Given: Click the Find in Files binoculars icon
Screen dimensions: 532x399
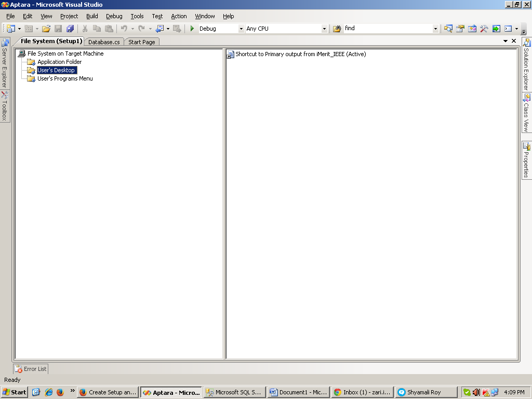Looking at the screenshot, I should (337, 29).
